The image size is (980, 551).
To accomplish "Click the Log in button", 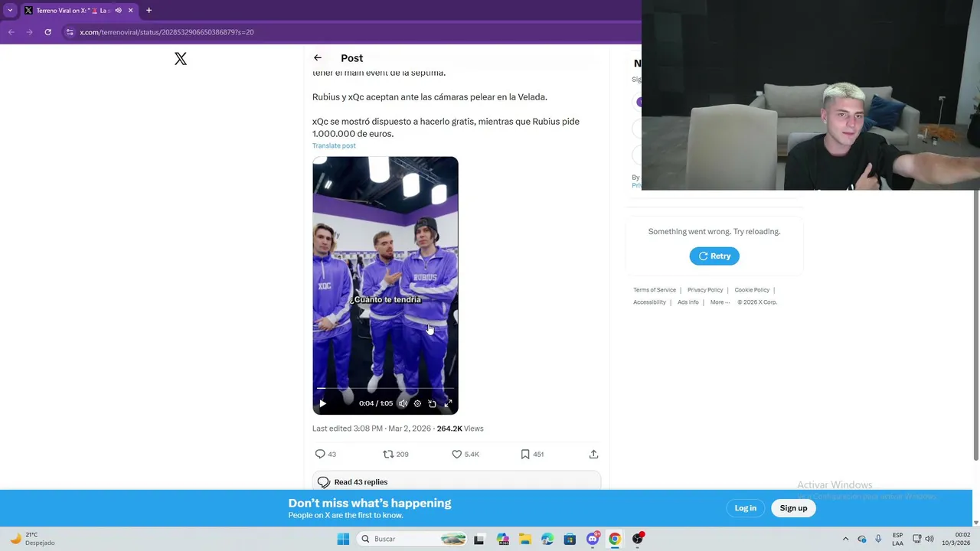I will [x=745, y=508].
